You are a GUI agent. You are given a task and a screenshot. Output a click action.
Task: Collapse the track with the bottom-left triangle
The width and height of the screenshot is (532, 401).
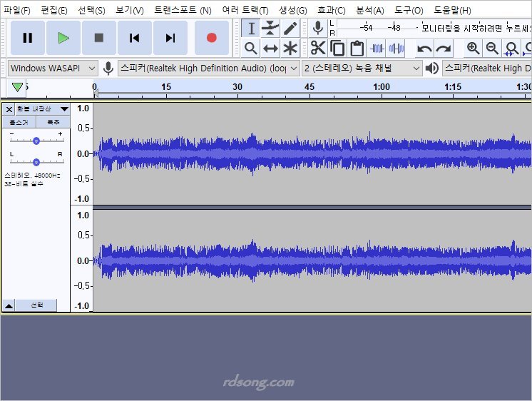[9, 305]
